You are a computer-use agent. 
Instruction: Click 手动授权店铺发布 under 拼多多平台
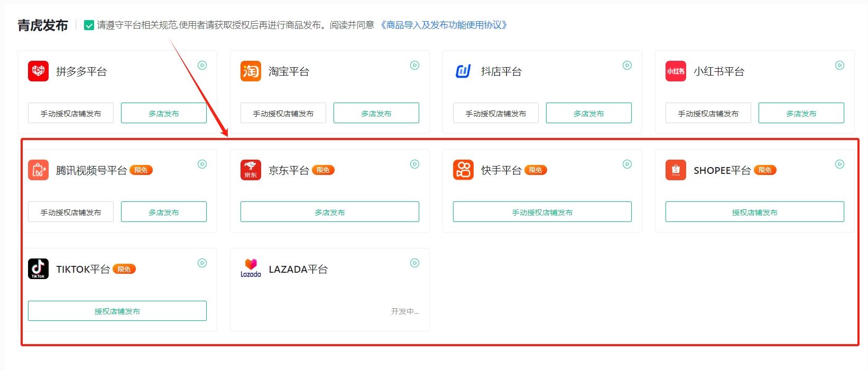71,113
